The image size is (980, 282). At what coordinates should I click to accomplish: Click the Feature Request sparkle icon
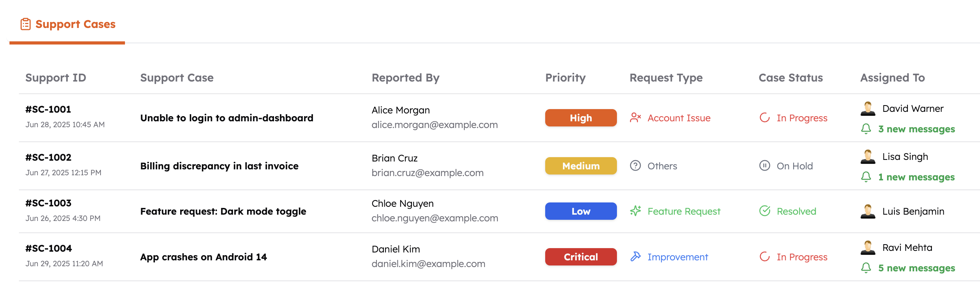pos(635,211)
